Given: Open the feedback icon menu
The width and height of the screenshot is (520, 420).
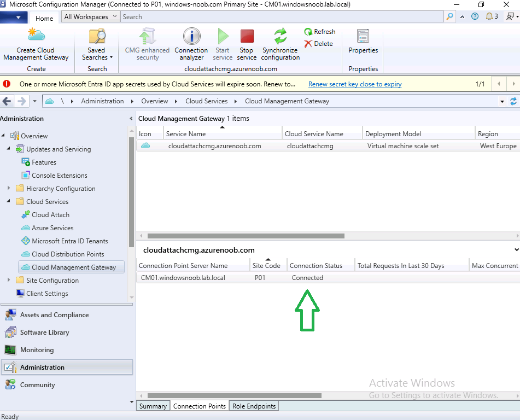Looking at the screenshot, I should coord(512,16).
